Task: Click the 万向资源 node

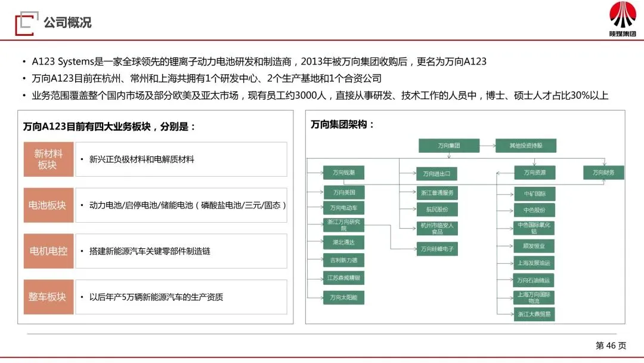Action: point(535,173)
